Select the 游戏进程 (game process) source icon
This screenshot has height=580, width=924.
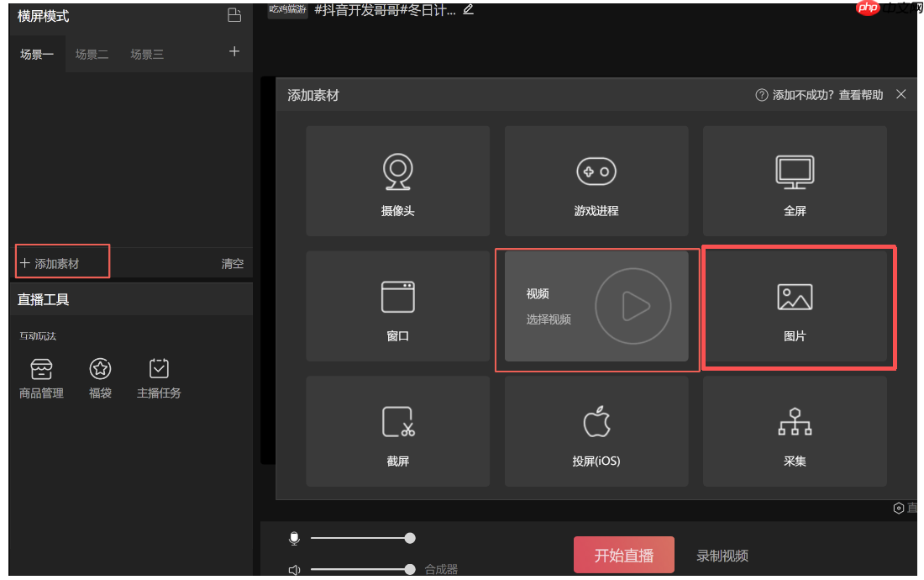pos(596,180)
